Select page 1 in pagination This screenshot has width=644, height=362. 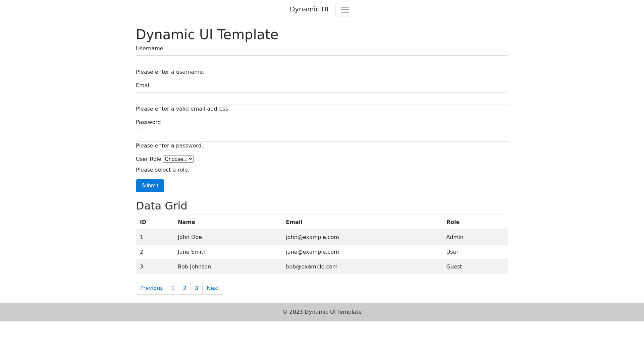click(173, 288)
